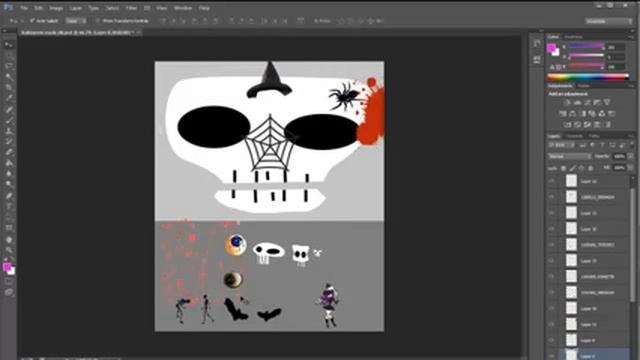Turn layer filtering on or off

(x=631, y=145)
